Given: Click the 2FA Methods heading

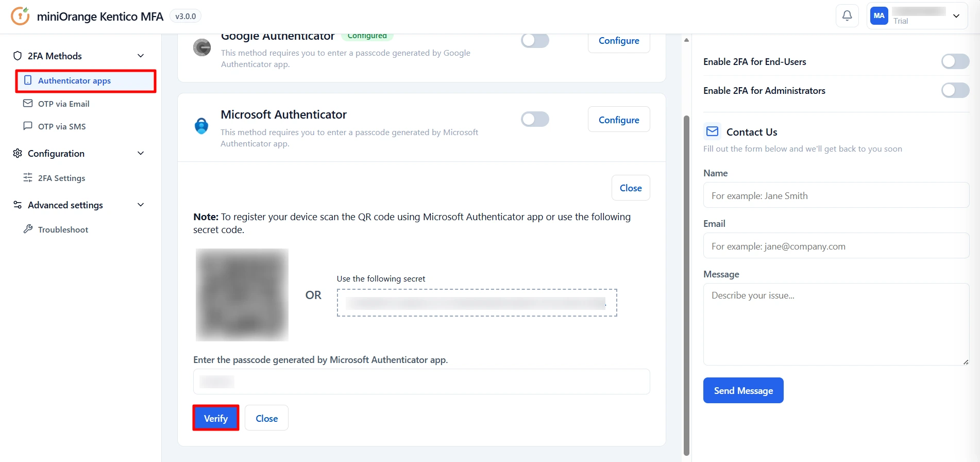Looking at the screenshot, I should (55, 56).
